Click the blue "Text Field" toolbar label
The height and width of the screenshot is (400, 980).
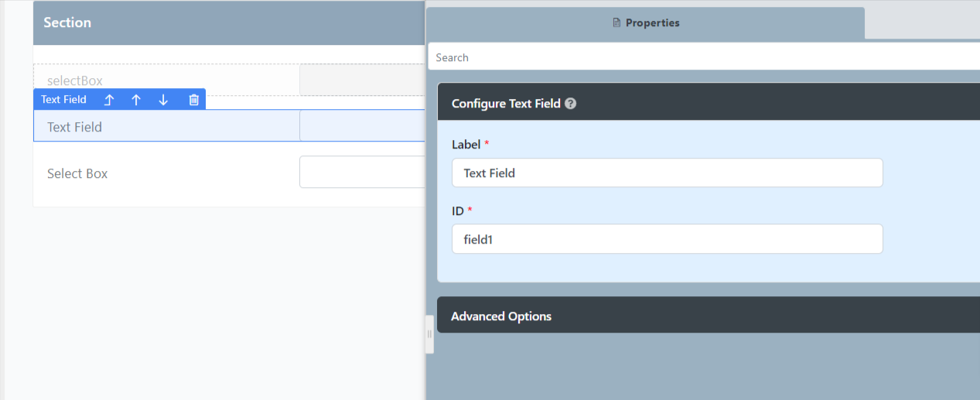[63, 100]
